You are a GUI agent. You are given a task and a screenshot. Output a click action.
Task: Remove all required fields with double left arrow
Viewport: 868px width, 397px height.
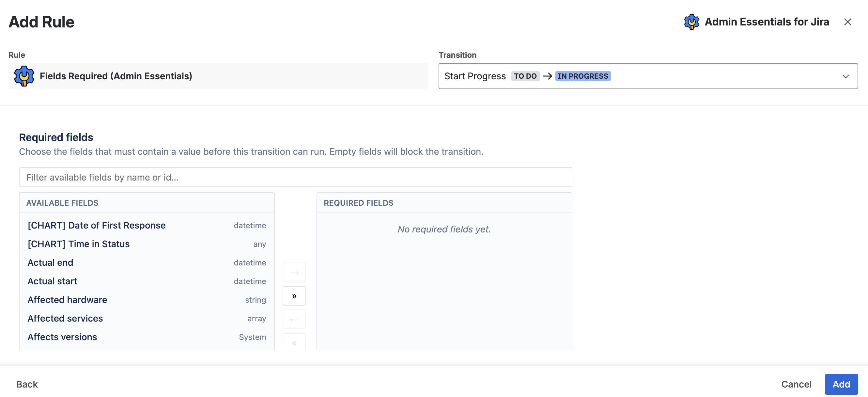coord(294,342)
